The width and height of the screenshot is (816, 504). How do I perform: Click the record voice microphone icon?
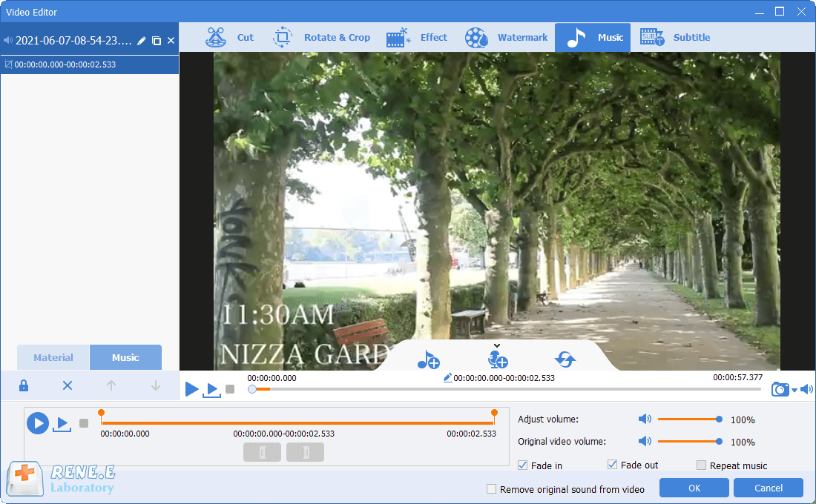coord(497,359)
